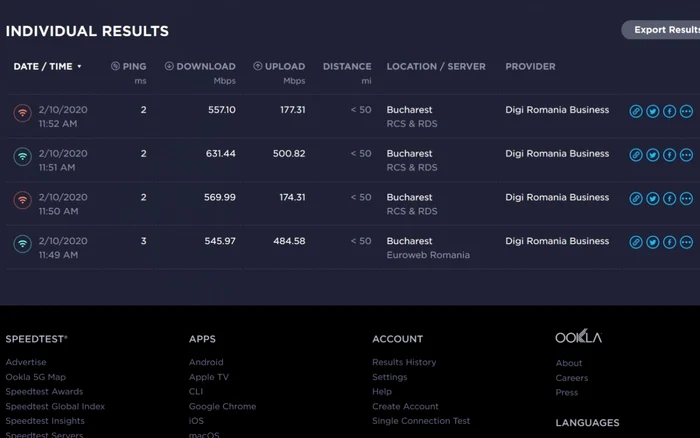Click the Euroweb Romania server name

tap(428, 255)
